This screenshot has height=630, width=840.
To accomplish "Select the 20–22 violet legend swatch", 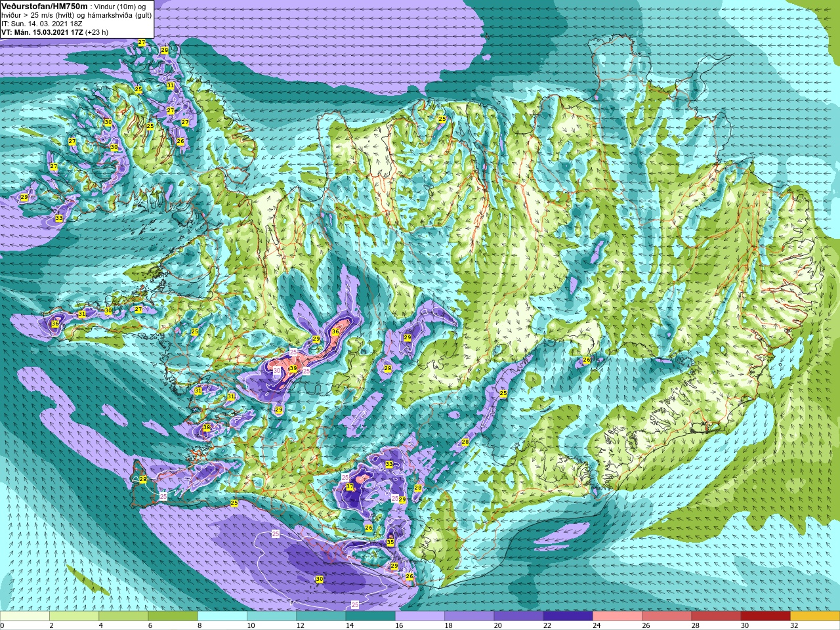I will tap(518, 617).
